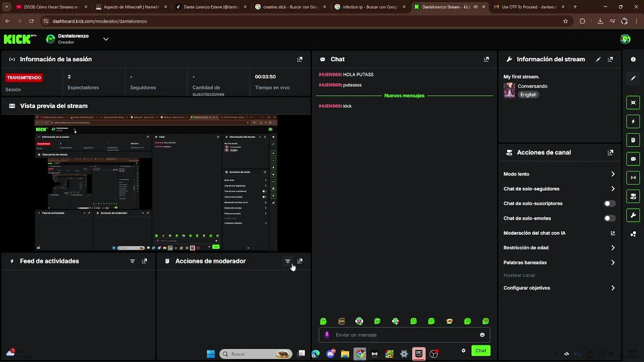Viewport: 644px width, 362px height.
Task: Click Enviar un mensaje input field
Action: [x=404, y=335]
